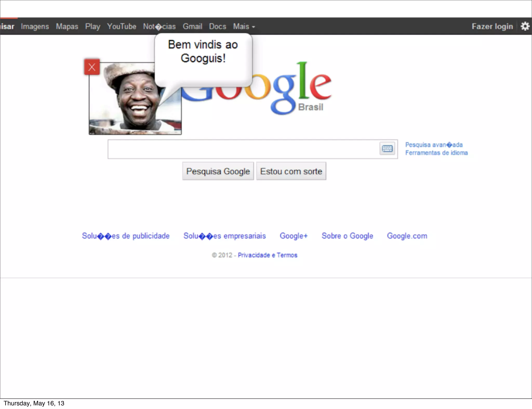
Task: Open the Ferramentas de idioma link
Action: [436, 153]
